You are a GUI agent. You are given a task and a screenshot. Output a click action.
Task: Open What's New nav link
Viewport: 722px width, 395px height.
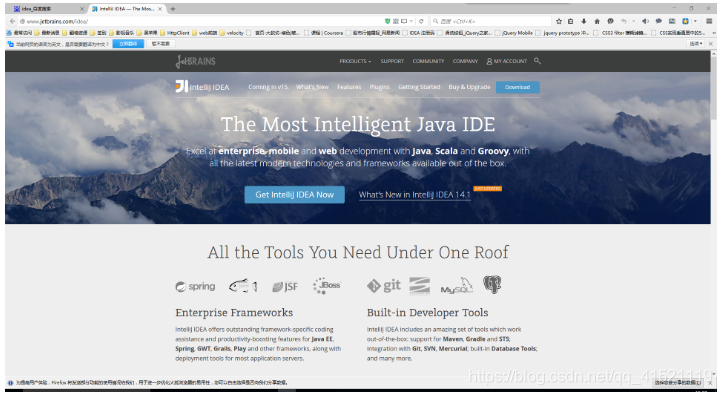click(x=312, y=87)
